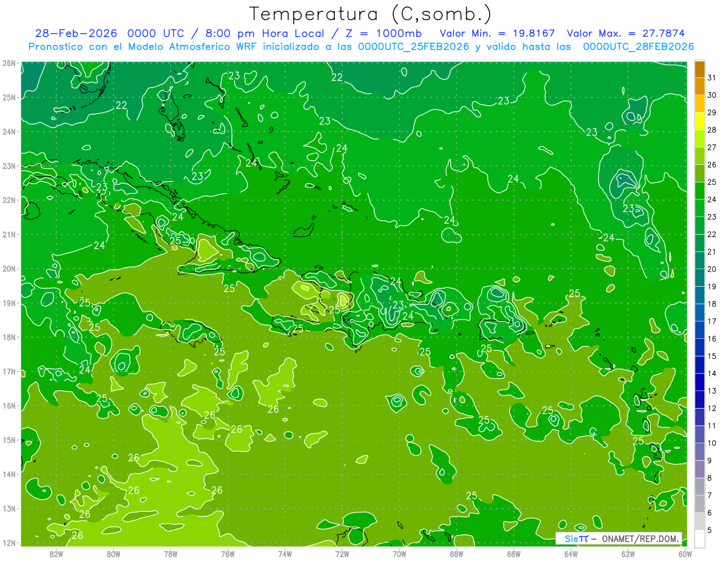Click the legend value 31

pos(712,78)
